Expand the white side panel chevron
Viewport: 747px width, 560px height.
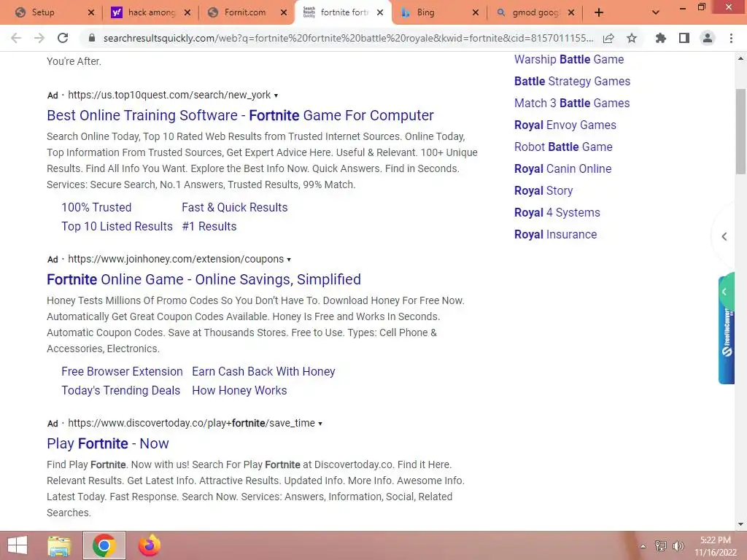[x=724, y=237]
